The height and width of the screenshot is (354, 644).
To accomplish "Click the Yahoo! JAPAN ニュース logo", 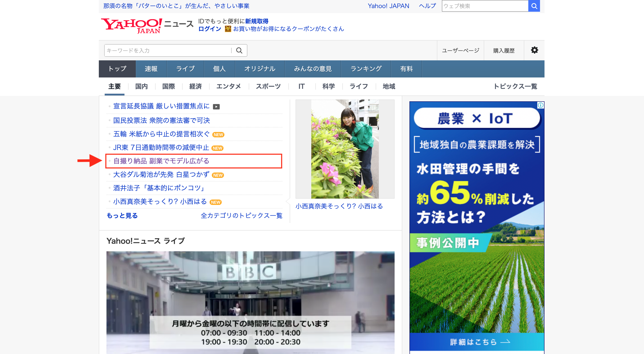I will pyautogui.click(x=147, y=25).
